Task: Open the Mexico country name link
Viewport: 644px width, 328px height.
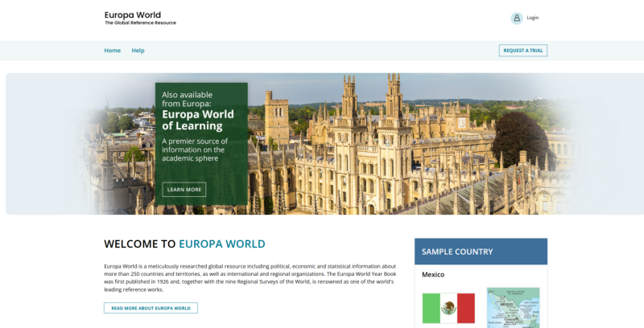Action: pyautogui.click(x=433, y=275)
